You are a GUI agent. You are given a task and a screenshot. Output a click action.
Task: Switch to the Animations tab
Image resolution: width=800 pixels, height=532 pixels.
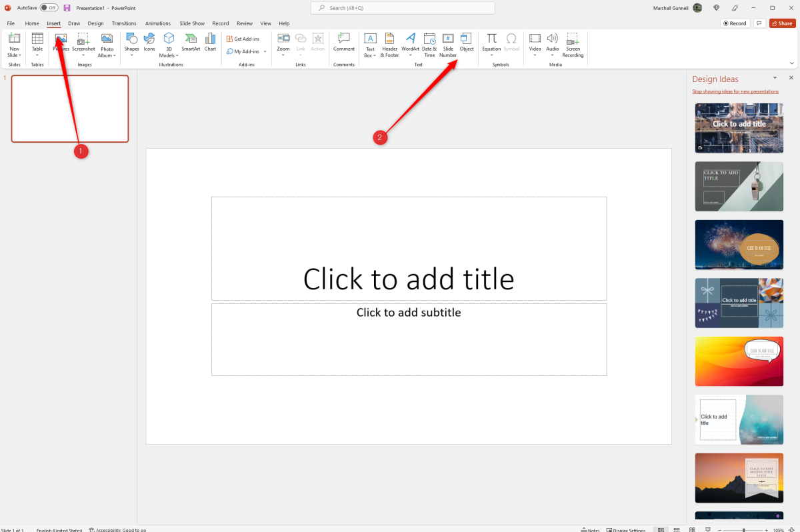[157, 23]
